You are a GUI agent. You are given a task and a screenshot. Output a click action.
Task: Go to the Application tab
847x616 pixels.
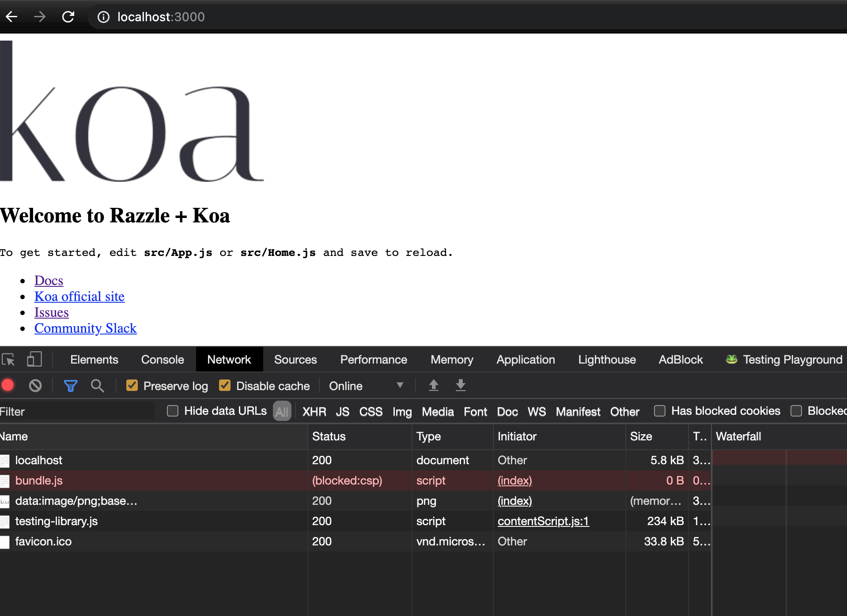(x=526, y=360)
